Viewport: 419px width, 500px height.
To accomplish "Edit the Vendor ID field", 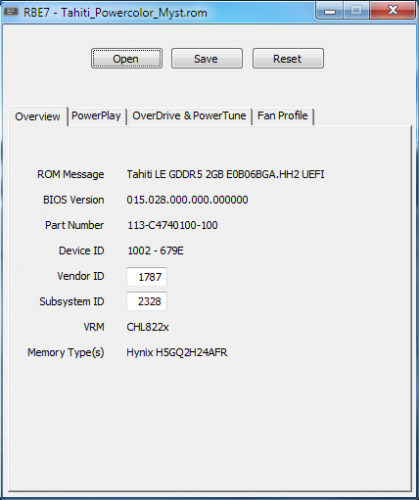I will [147, 277].
